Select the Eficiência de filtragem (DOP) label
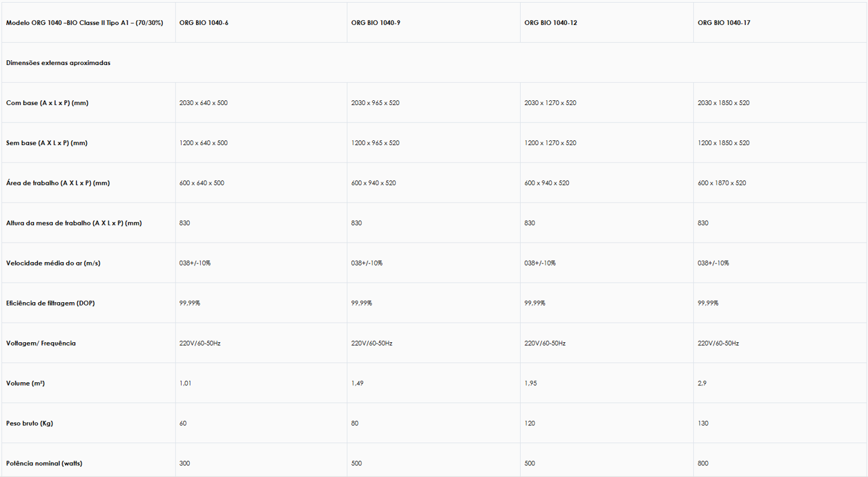 coord(50,303)
